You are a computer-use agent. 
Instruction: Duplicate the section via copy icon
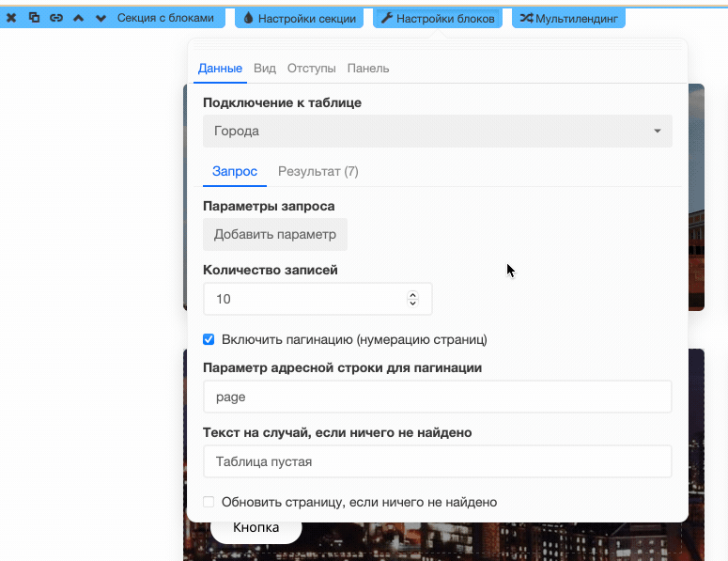click(34, 18)
